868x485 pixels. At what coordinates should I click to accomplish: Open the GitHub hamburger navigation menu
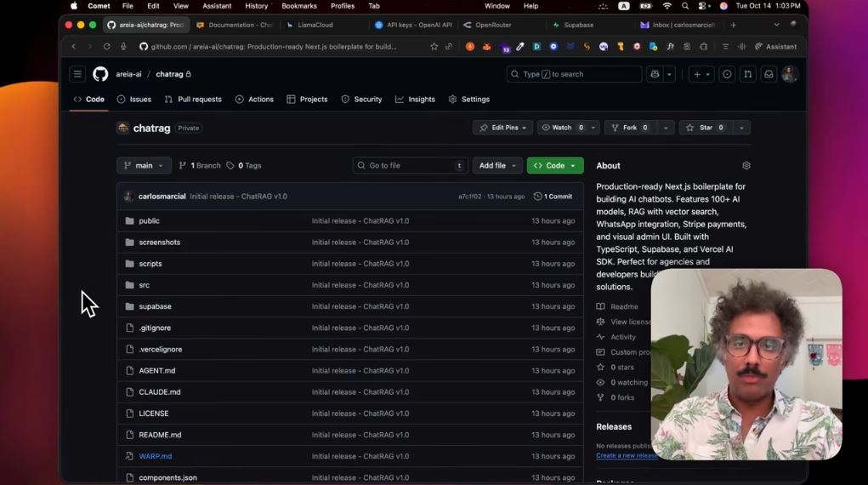pyautogui.click(x=77, y=74)
